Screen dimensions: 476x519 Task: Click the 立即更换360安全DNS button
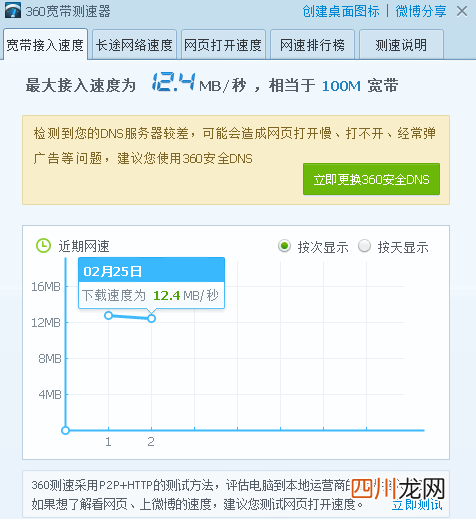pos(371,179)
